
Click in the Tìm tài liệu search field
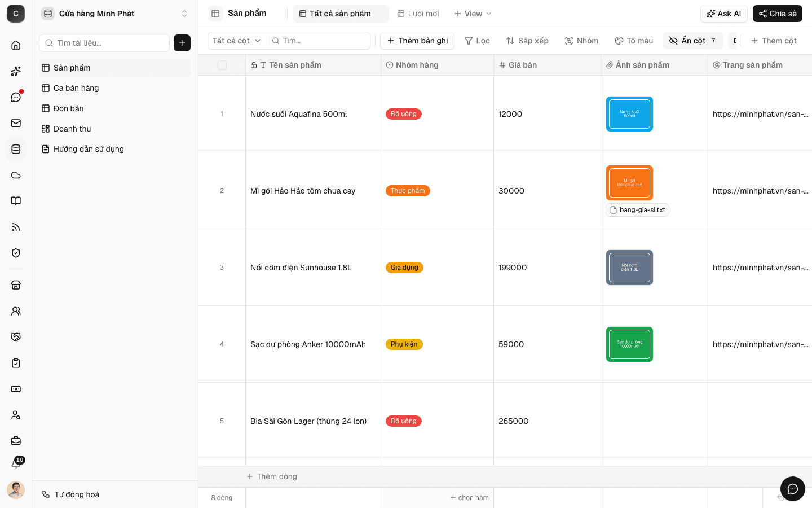104,43
